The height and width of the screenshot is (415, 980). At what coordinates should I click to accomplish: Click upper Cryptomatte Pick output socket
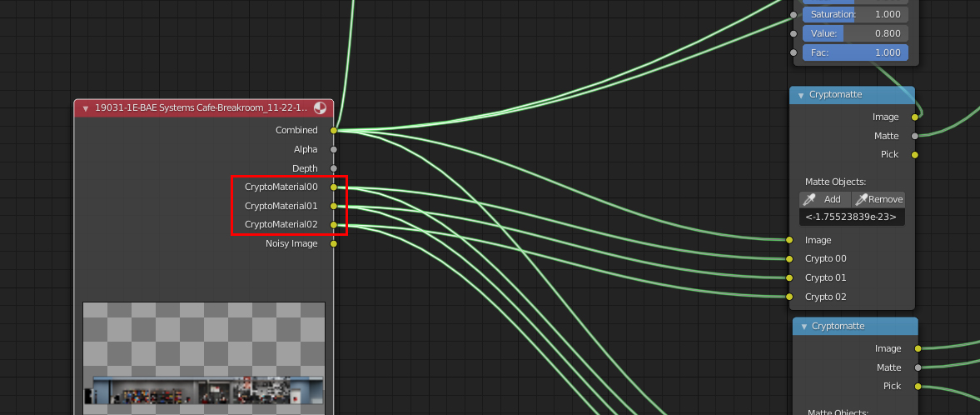915,155
